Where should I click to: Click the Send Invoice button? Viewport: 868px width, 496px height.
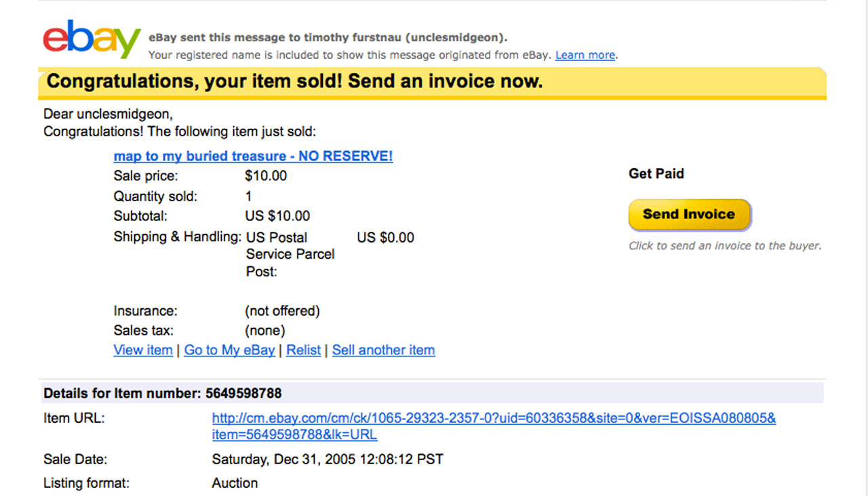click(689, 214)
